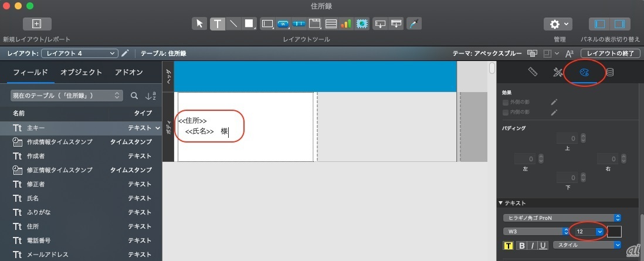This screenshot has width=644, height=261.
Task: Select the 住所 field row
Action: 82,226
